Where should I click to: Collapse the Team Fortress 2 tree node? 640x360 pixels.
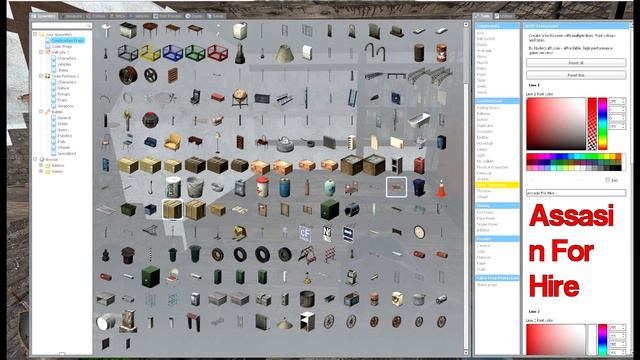41,76
